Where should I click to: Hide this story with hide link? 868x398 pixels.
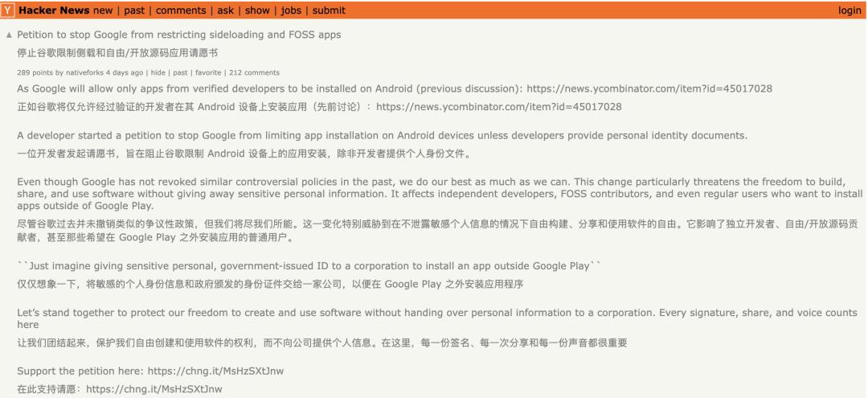(158, 72)
